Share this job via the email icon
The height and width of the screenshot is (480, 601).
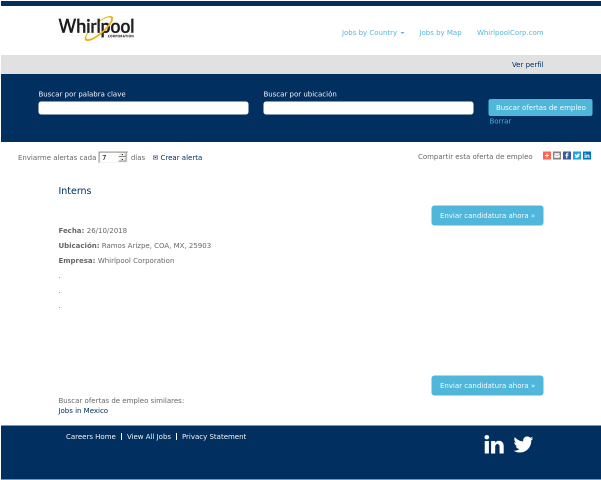(x=557, y=156)
